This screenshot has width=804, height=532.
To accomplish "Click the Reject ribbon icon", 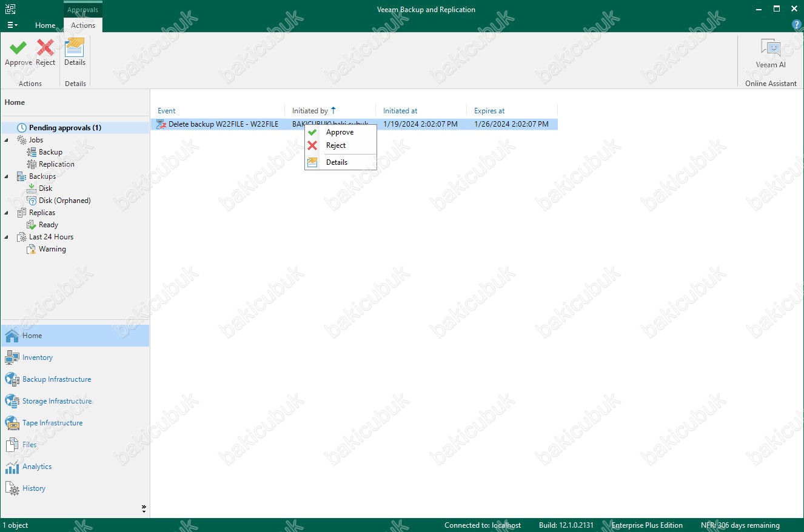I will [45, 53].
